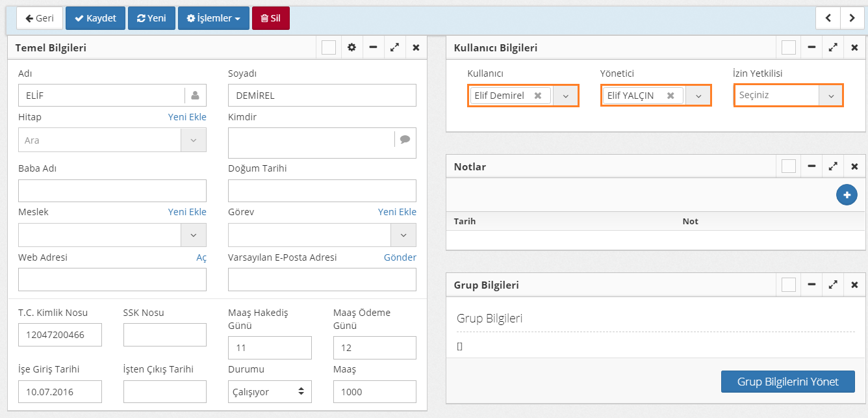
Task: Collapse the Notlar panel
Action: (x=811, y=166)
